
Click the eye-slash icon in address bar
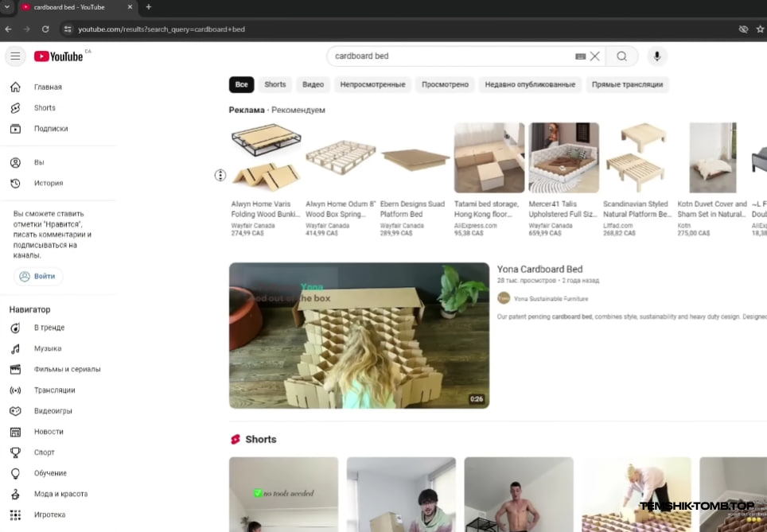[743, 29]
